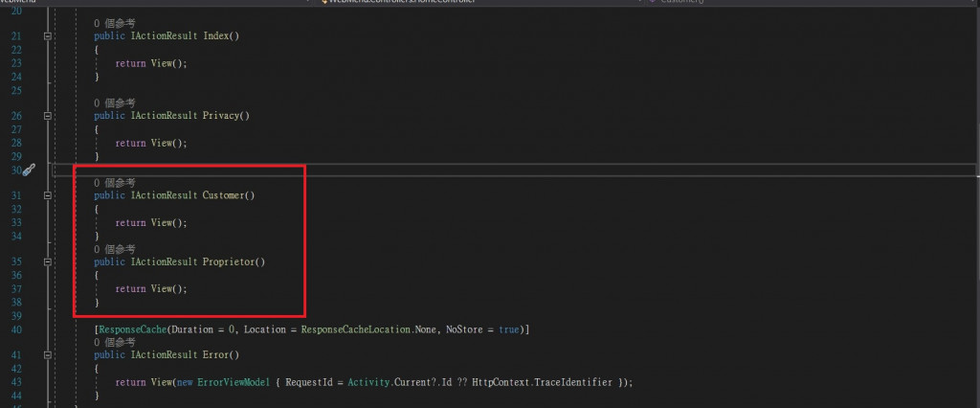Open the '0 個參考' CodeLens above Error()
This screenshot has width=980, height=408.
pyautogui.click(x=115, y=342)
